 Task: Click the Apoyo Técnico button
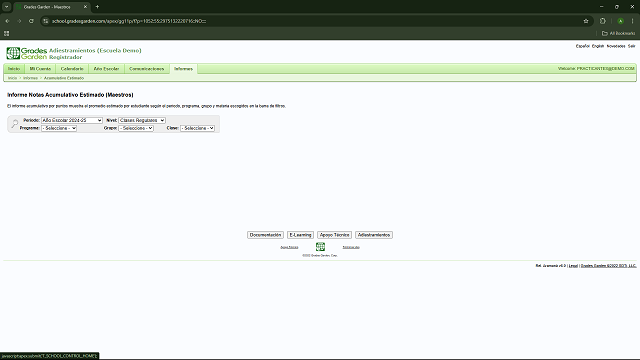click(x=334, y=235)
